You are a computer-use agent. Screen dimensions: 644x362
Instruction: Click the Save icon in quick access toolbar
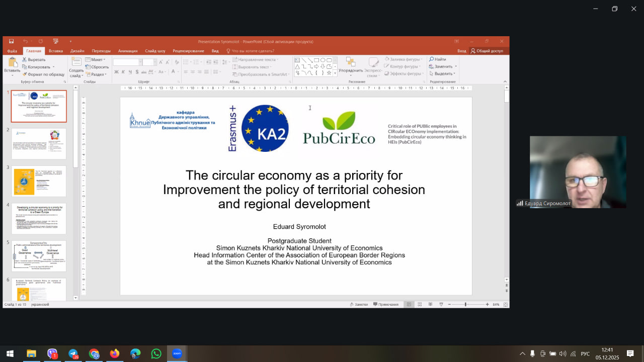tap(11, 41)
